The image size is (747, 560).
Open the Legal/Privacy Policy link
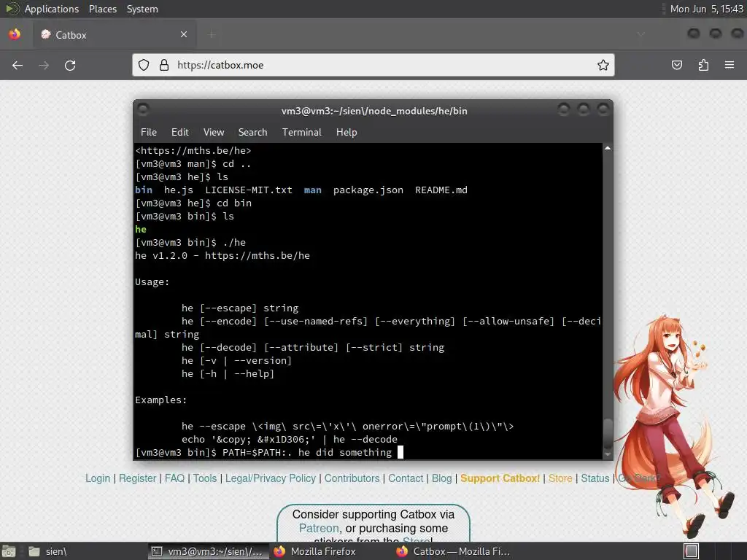pos(270,478)
